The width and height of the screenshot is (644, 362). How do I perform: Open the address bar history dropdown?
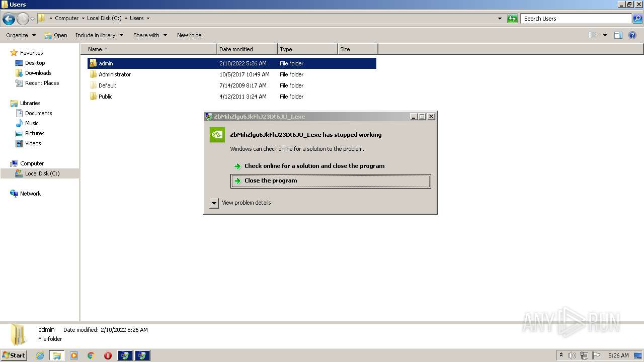(x=500, y=19)
